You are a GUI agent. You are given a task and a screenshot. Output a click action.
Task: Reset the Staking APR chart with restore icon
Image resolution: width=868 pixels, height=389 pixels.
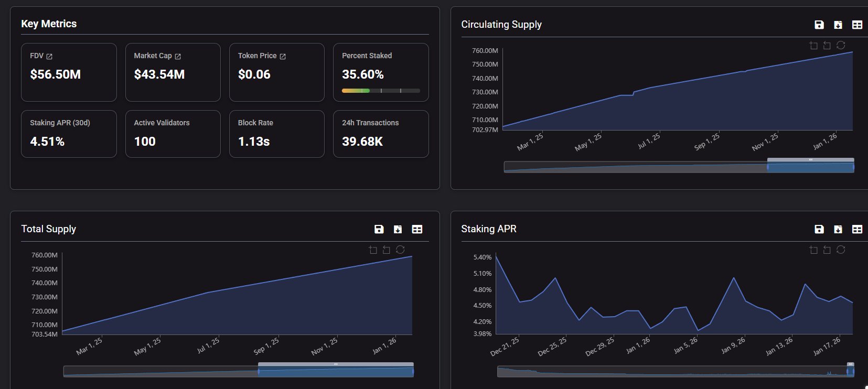tap(841, 250)
